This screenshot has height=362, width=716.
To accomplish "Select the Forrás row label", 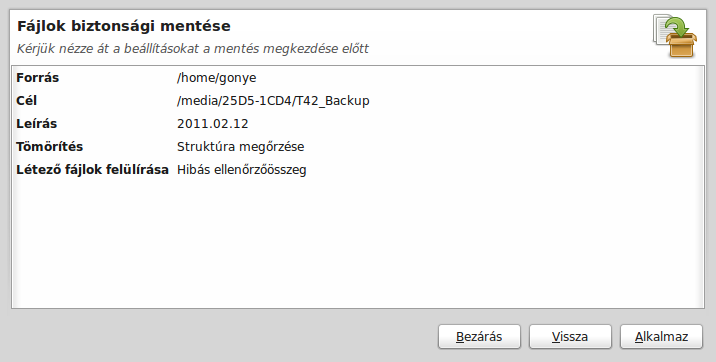I will (37, 78).
